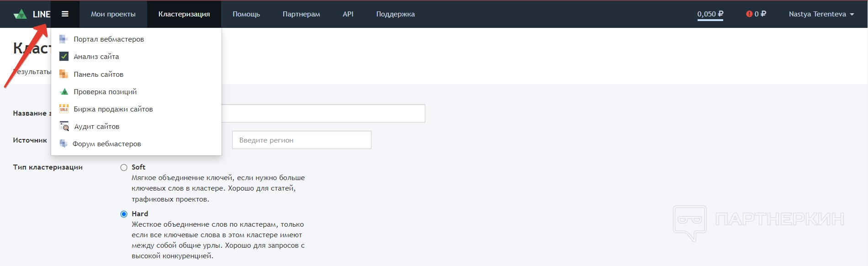
Task: Click the Проверка позиций green triangle icon
Action: pyautogui.click(x=64, y=92)
